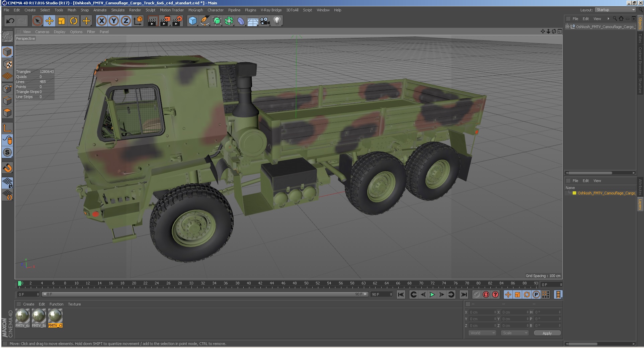
Task: Open spline pen tool icon
Action: click(205, 21)
